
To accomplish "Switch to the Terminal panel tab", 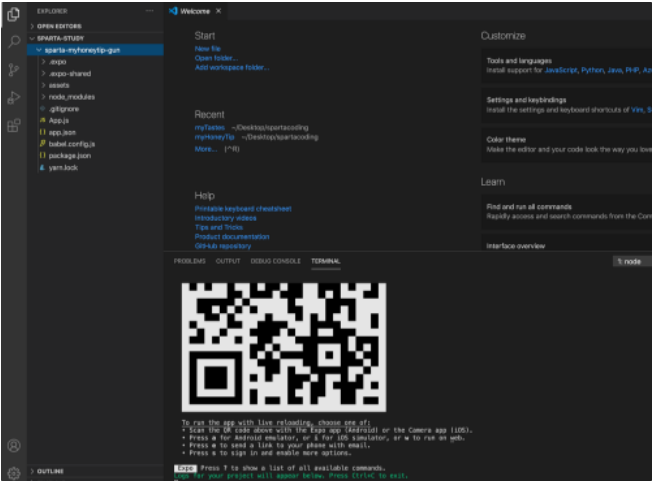I will pyautogui.click(x=326, y=261).
